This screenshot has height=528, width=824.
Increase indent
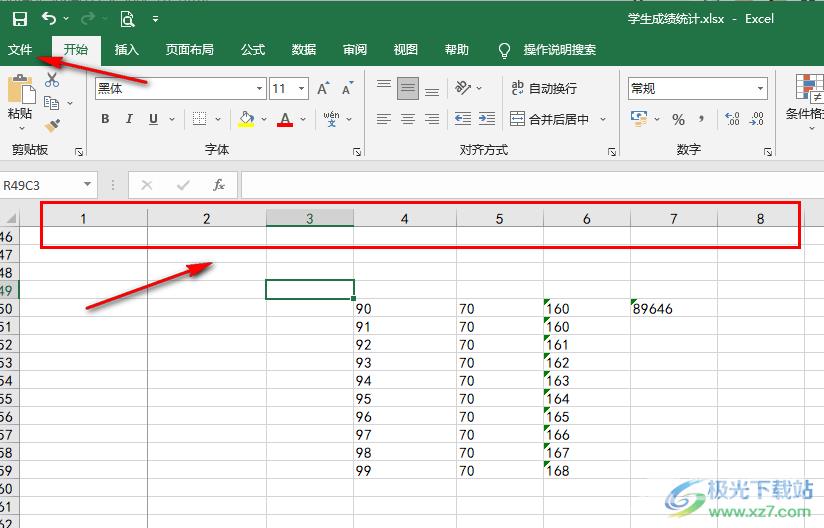tap(487, 119)
